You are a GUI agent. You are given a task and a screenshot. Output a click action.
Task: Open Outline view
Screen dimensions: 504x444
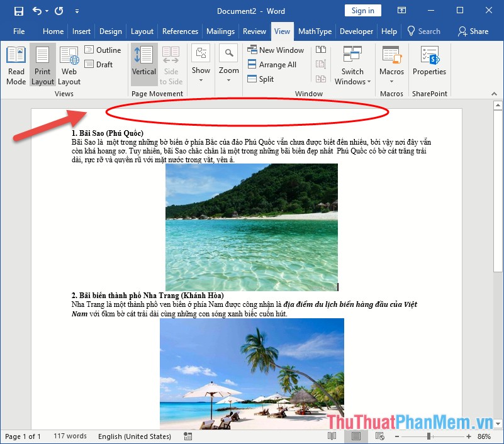click(x=103, y=50)
